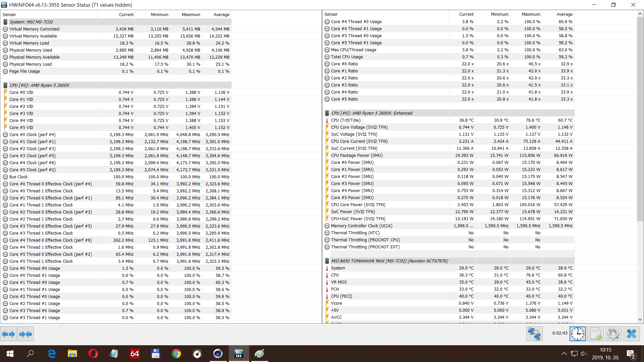The height and width of the screenshot is (362, 644).
Task: Launch Microsoft Edge from taskbar
Action: click(x=52, y=354)
